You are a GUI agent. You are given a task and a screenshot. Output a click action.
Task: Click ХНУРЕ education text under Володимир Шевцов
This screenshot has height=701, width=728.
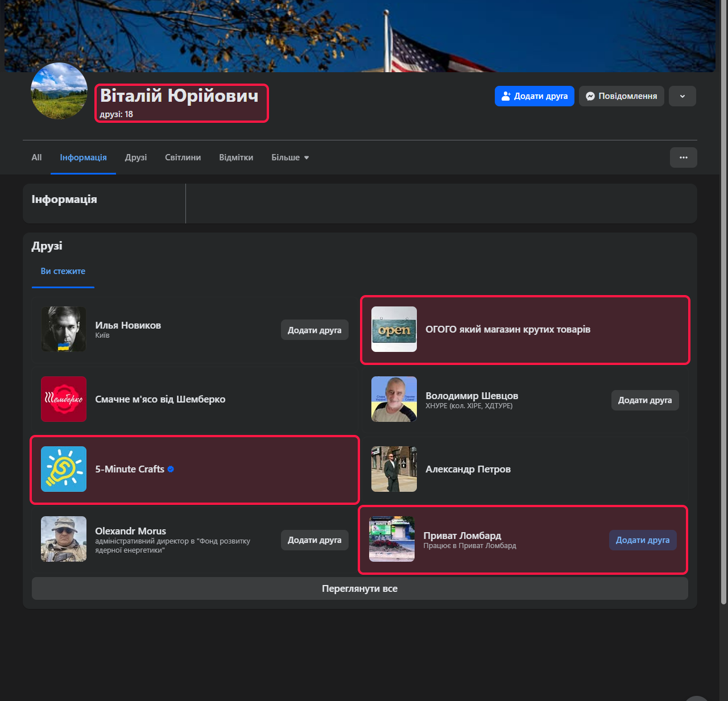pyautogui.click(x=469, y=406)
